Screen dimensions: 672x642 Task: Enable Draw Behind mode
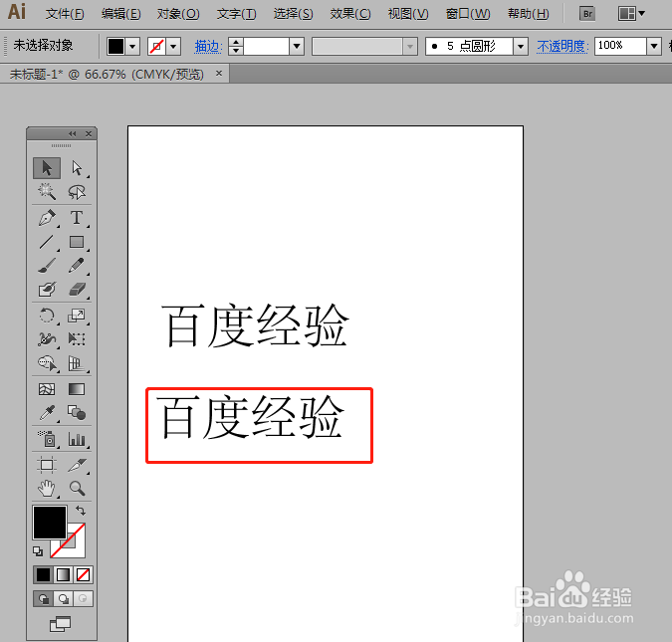click(64, 599)
